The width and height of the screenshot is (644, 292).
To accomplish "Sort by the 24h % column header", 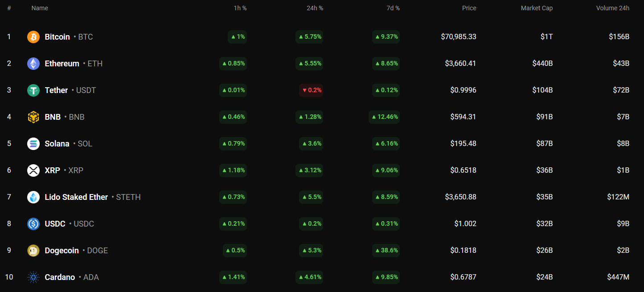I will (315, 8).
